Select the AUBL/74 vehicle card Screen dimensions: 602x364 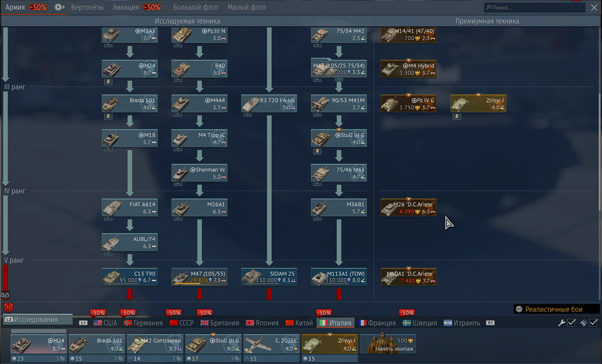tap(130, 242)
